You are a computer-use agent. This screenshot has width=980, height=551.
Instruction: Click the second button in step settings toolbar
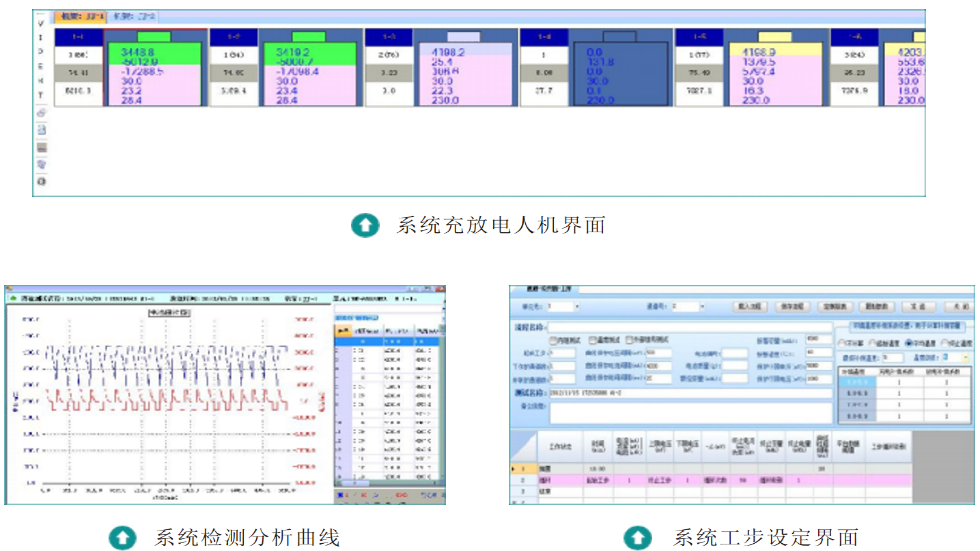pos(792,306)
